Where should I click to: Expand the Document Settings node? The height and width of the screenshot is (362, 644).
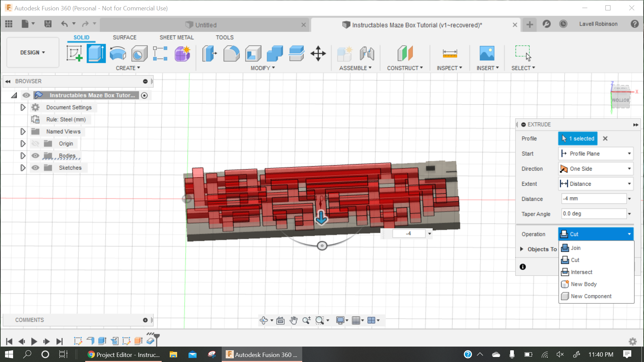pyautogui.click(x=23, y=108)
